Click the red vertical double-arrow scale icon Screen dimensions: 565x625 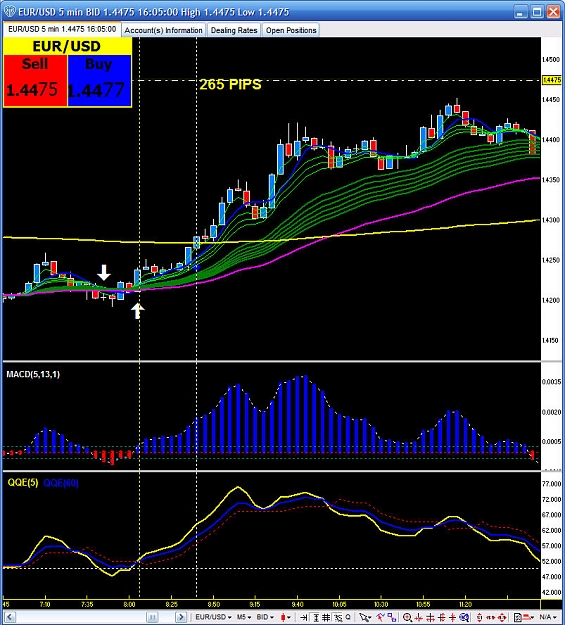(479, 617)
